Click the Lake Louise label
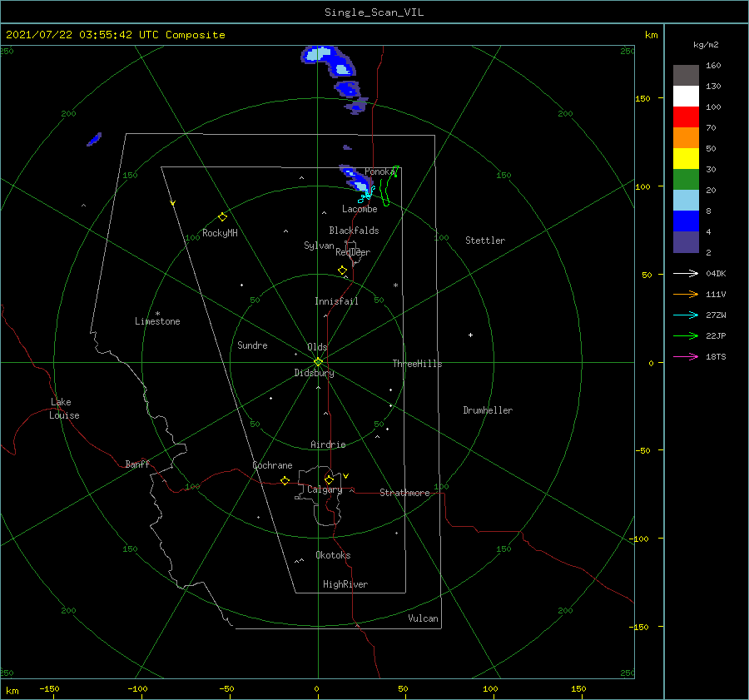The height and width of the screenshot is (700, 749). coord(64,409)
